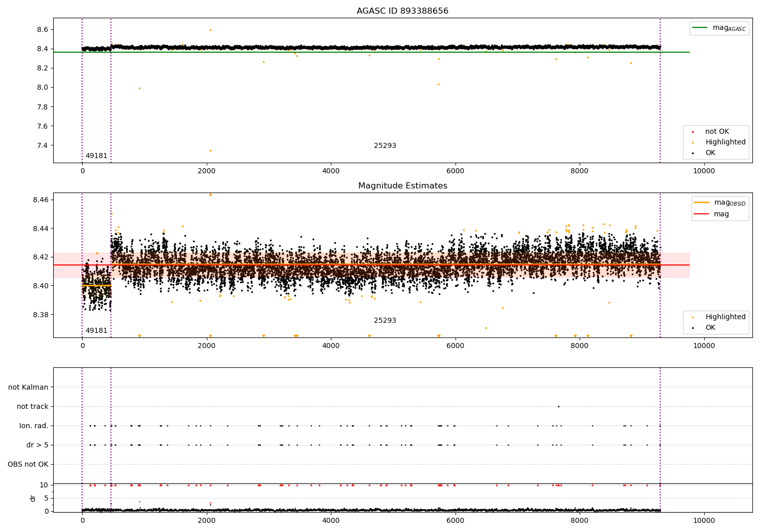
Task: Click the 25293 observation label in top plot
Action: (385, 145)
